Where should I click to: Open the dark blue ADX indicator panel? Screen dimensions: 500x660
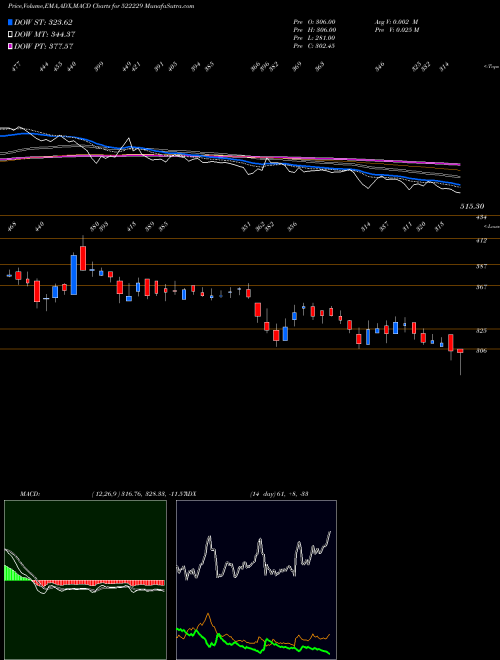point(256,580)
